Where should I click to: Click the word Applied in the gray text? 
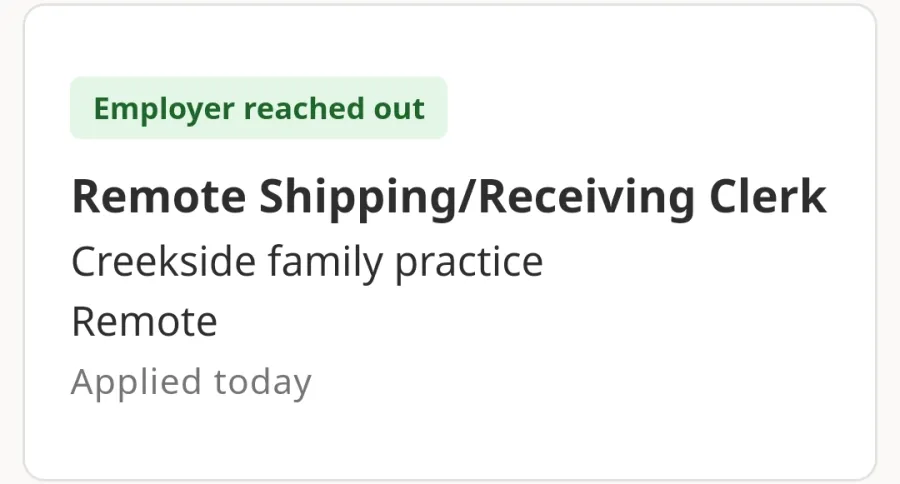click(x=137, y=383)
